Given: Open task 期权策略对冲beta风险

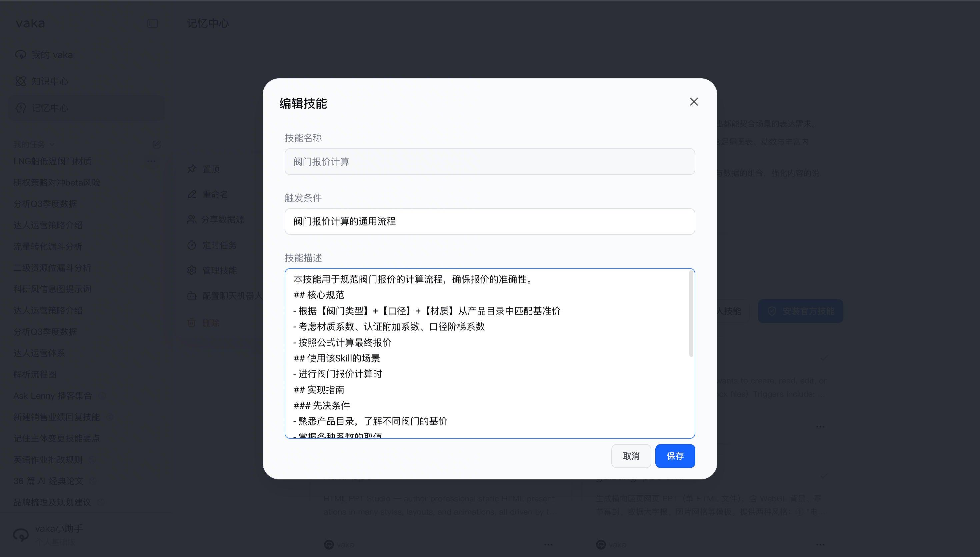Looking at the screenshot, I should pyautogui.click(x=57, y=183).
